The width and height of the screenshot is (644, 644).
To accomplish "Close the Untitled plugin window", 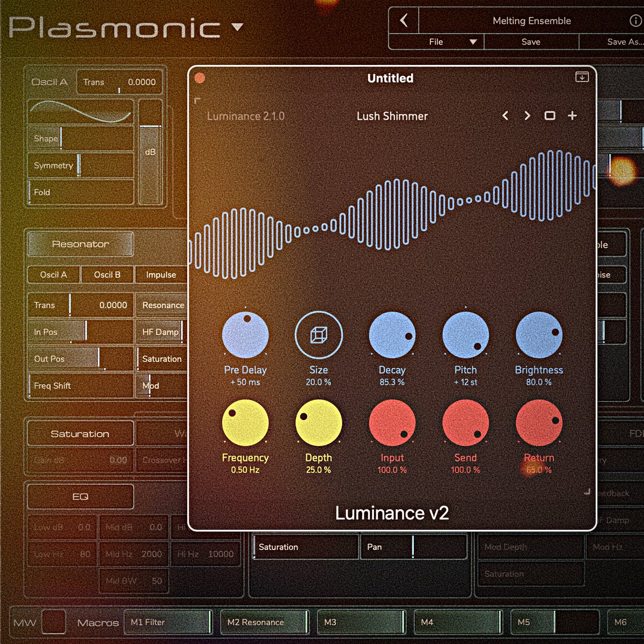I will 200,78.
